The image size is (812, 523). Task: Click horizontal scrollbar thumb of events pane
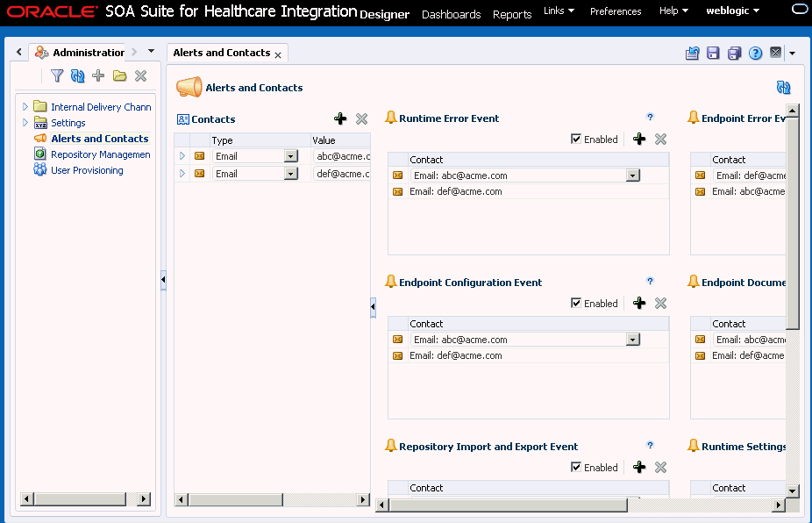tap(508, 505)
